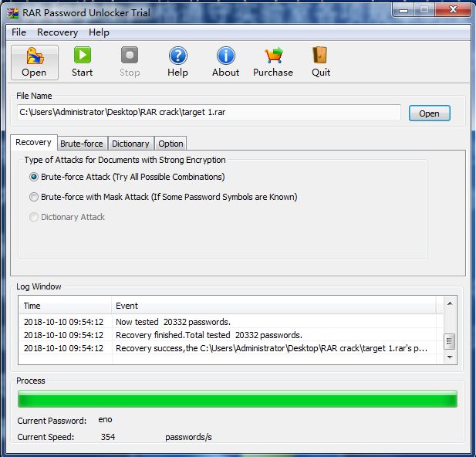Click the green Process progress bar
Viewport: 476px width, 457px height.
tap(238, 399)
